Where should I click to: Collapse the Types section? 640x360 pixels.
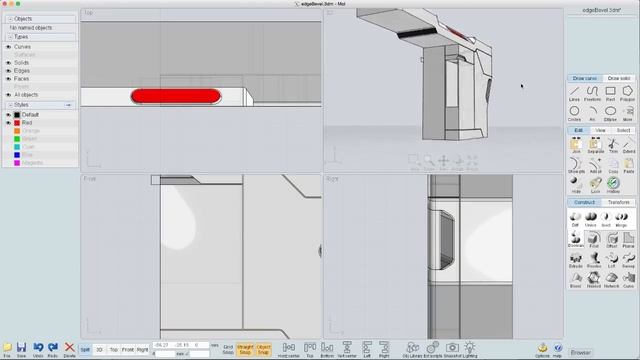pos(10,37)
